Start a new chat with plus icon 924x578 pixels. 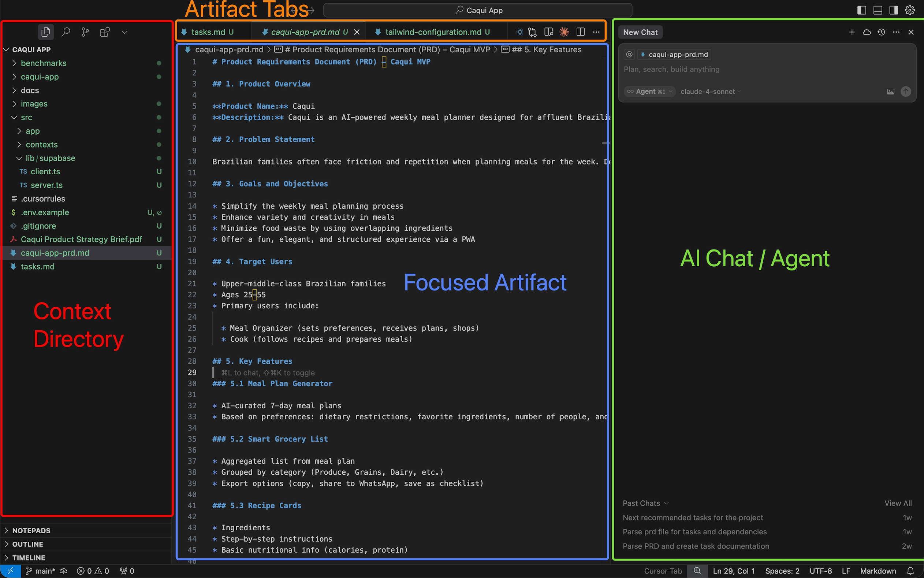coord(852,32)
